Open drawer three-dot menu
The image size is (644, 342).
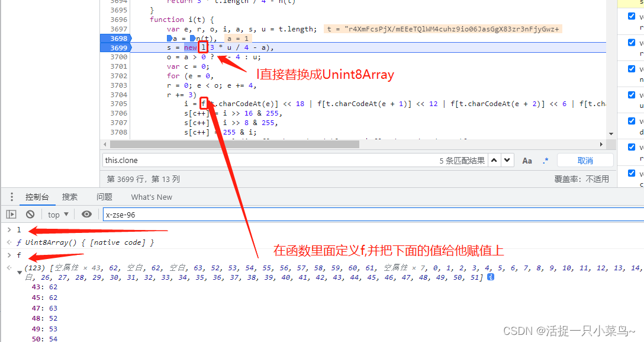coord(11,197)
